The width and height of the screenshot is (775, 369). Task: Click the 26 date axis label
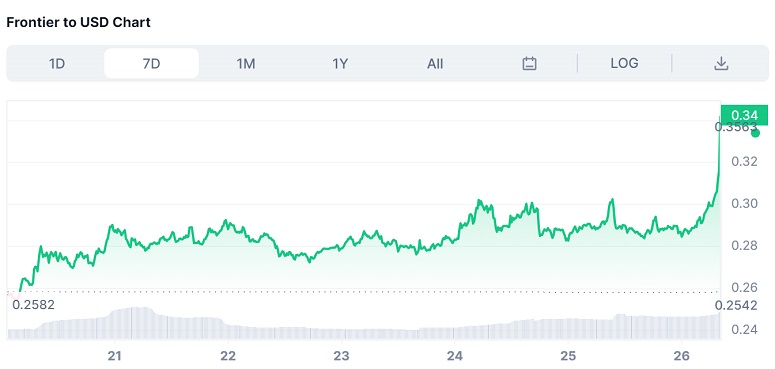(x=682, y=356)
